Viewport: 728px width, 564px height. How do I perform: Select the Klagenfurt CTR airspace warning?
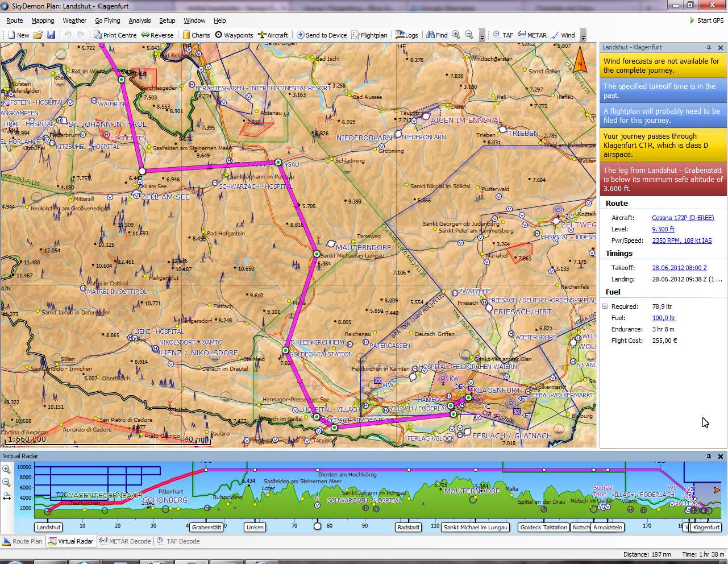[x=663, y=146]
